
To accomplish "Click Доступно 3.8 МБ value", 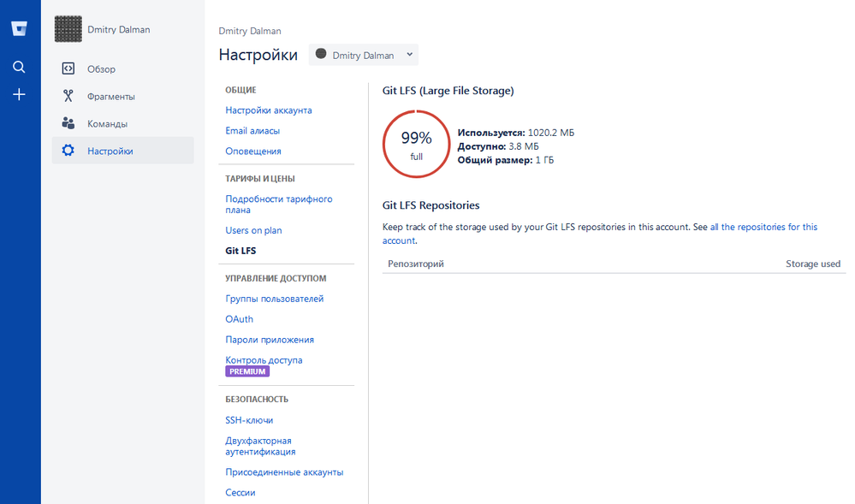I will tap(524, 146).
